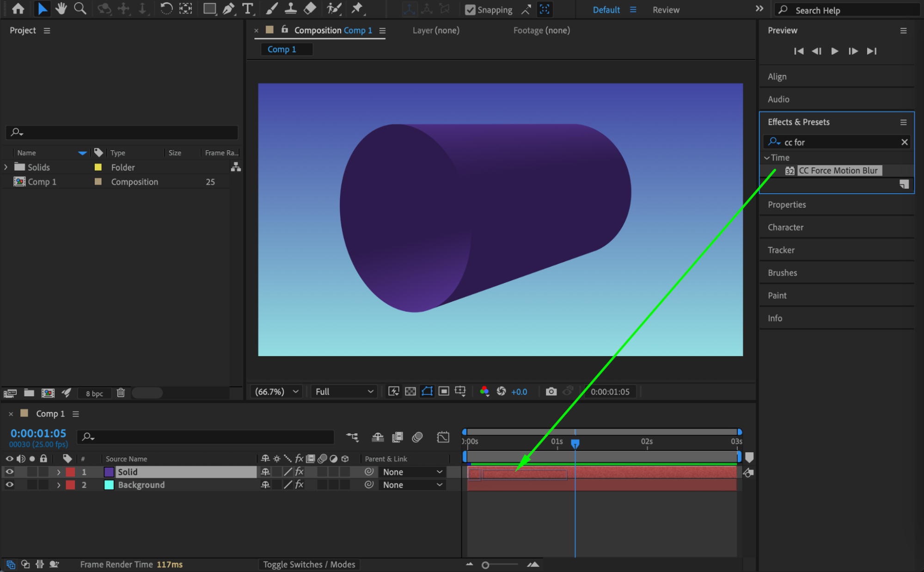This screenshot has height=572, width=924.
Task: Select the Hand tool
Action: point(61,8)
